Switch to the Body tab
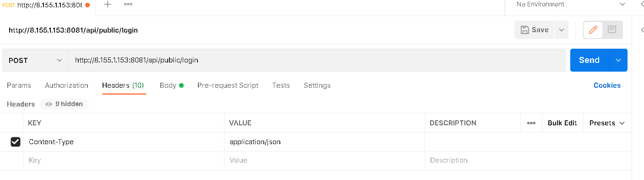Image resolution: width=644 pixels, height=180 pixels. pos(171,85)
